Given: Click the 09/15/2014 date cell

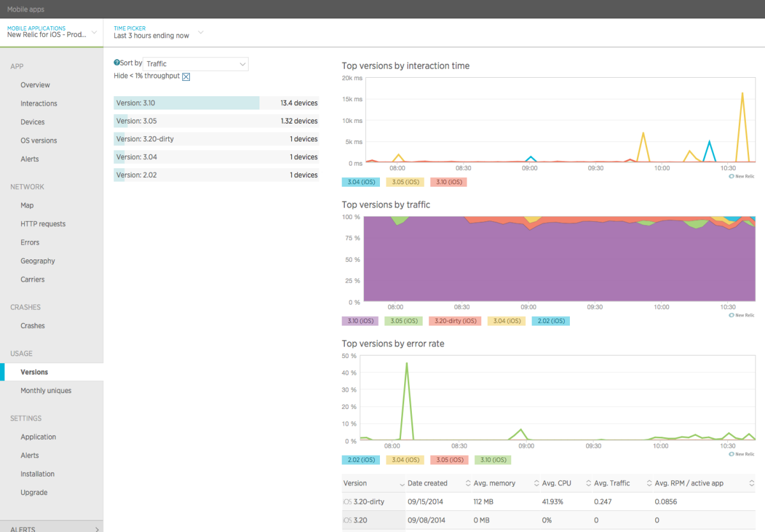Looking at the screenshot, I should coord(426,501).
